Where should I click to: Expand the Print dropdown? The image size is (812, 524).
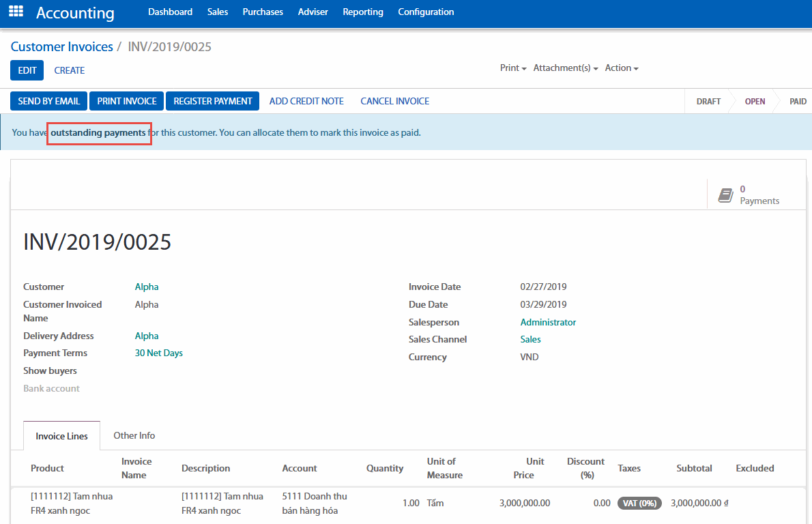pyautogui.click(x=513, y=68)
